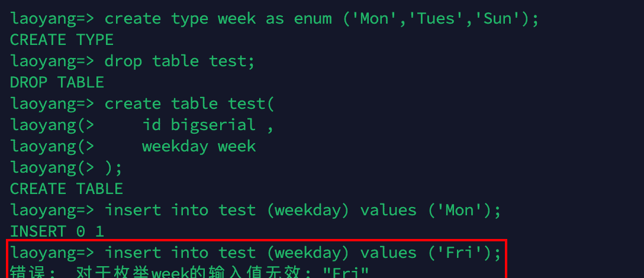Click the 'weekday week' column definition
Image resolution: width=644 pixels, height=278 pixels.
(199, 146)
